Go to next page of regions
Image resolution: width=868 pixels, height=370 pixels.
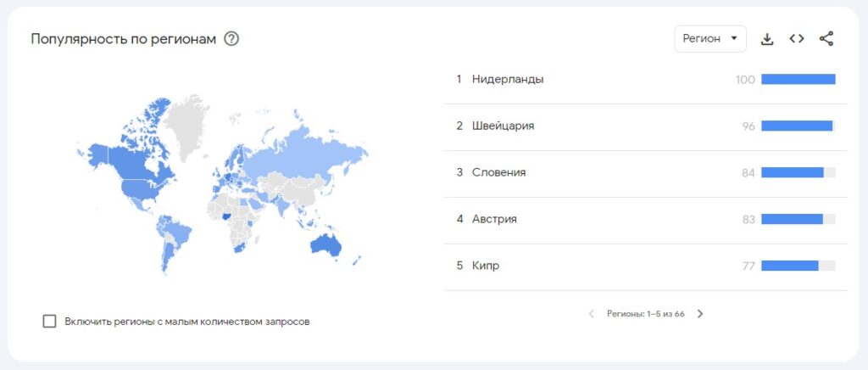(700, 314)
